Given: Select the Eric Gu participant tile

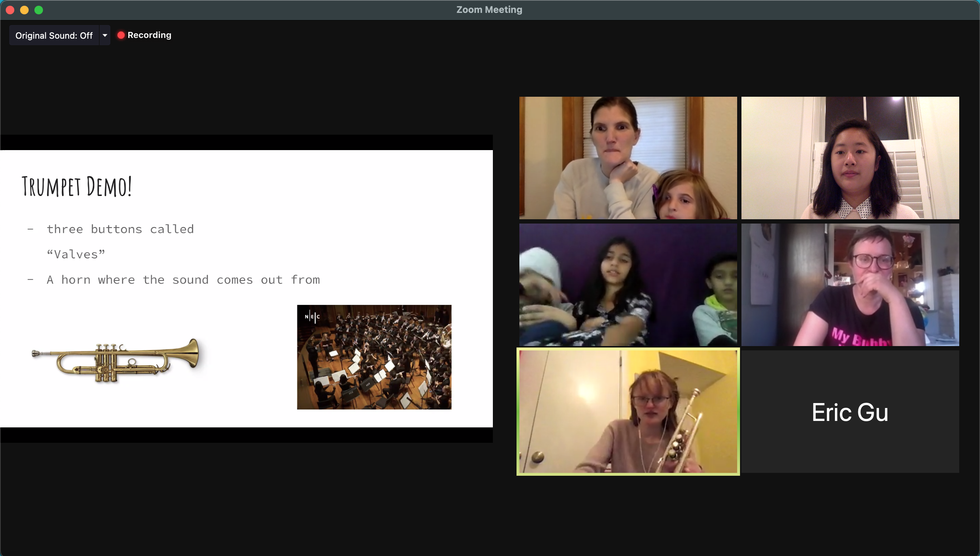Looking at the screenshot, I should [850, 412].
